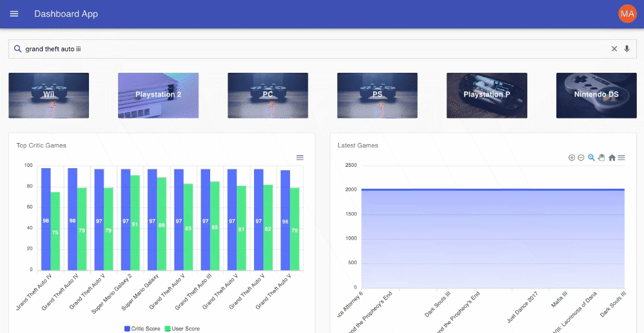The width and height of the screenshot is (644, 333).
Task: Toggle Critic Score legend series
Action: [x=142, y=328]
